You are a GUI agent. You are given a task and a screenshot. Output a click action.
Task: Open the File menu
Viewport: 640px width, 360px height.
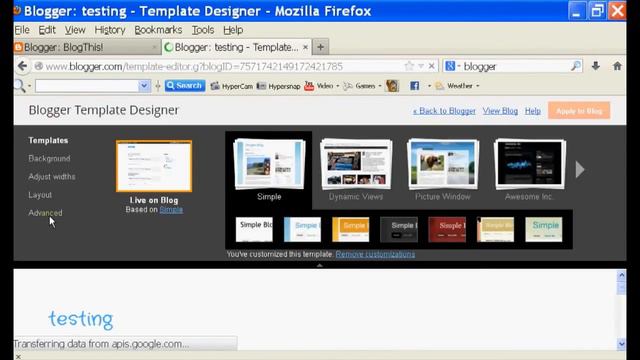(x=22, y=30)
